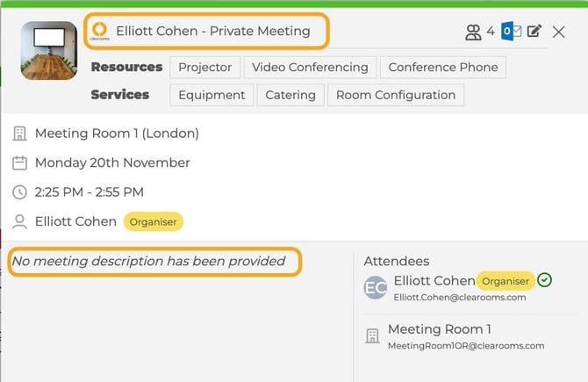The height and width of the screenshot is (382, 588).
Task: Click the clock icon beside meeting time
Action: pos(20,191)
